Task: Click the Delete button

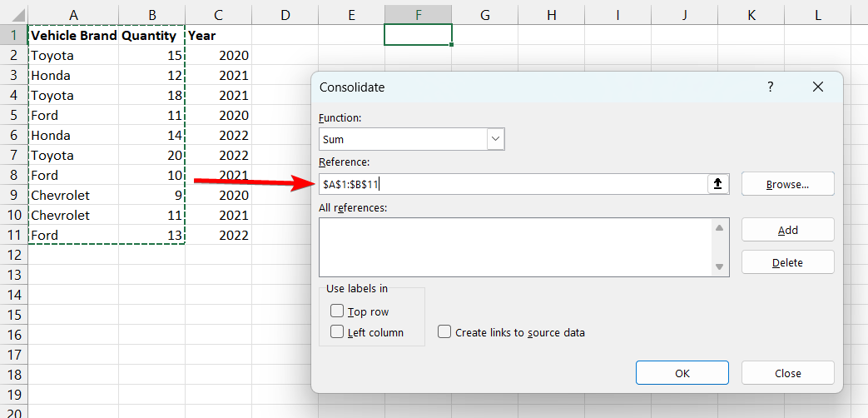Action: click(787, 262)
